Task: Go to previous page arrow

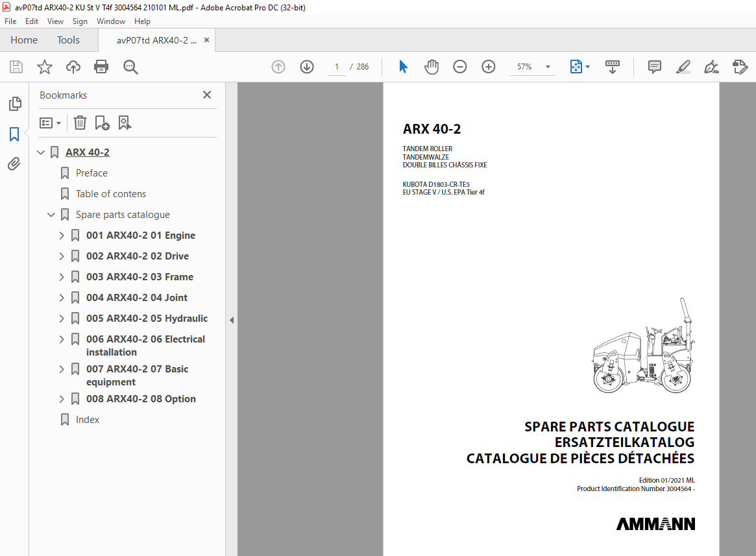Action: click(278, 67)
